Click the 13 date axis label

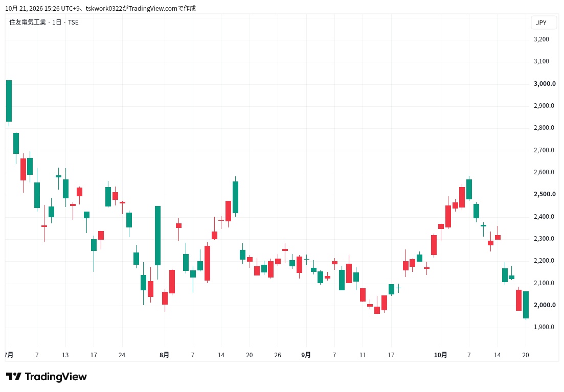pos(65,355)
